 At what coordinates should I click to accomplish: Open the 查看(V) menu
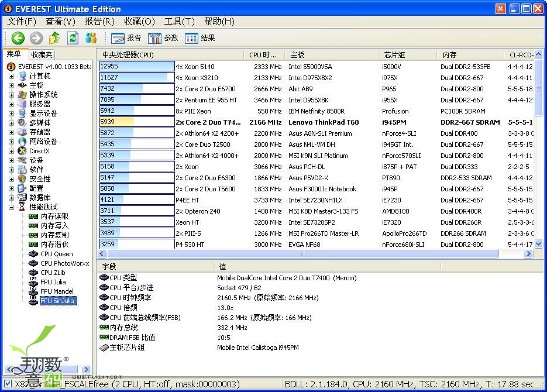[x=60, y=22]
